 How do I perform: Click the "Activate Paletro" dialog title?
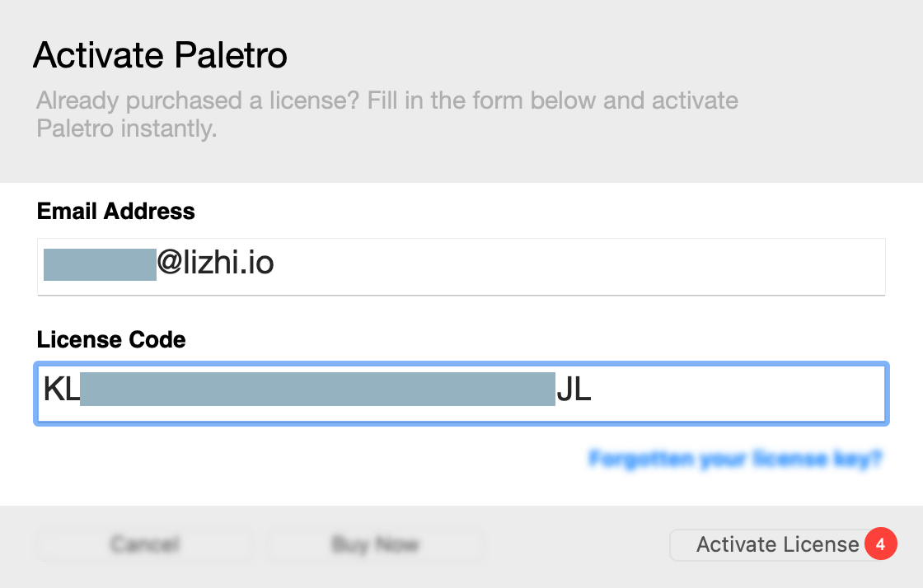[160, 56]
